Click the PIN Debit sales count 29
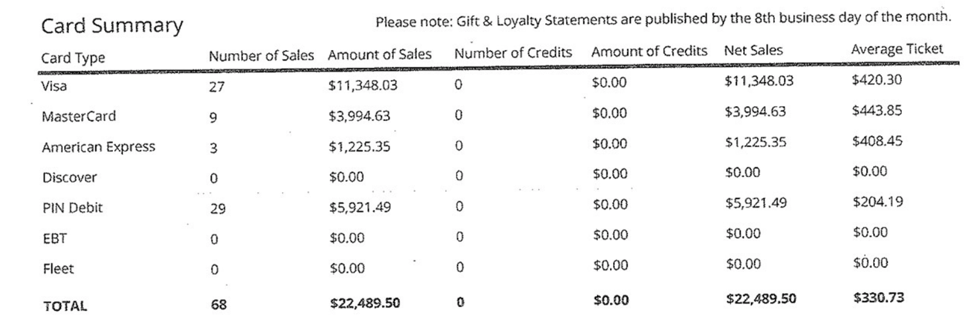The height and width of the screenshot is (326, 980). (217, 209)
